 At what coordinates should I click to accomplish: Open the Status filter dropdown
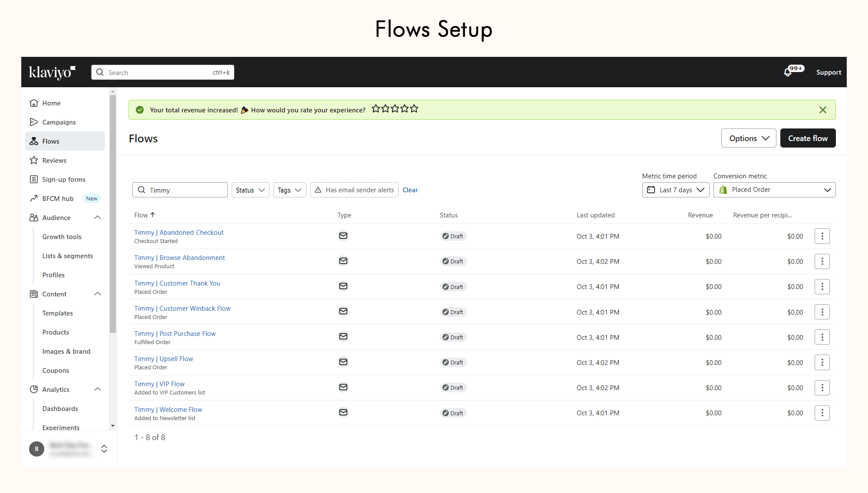[x=250, y=190]
